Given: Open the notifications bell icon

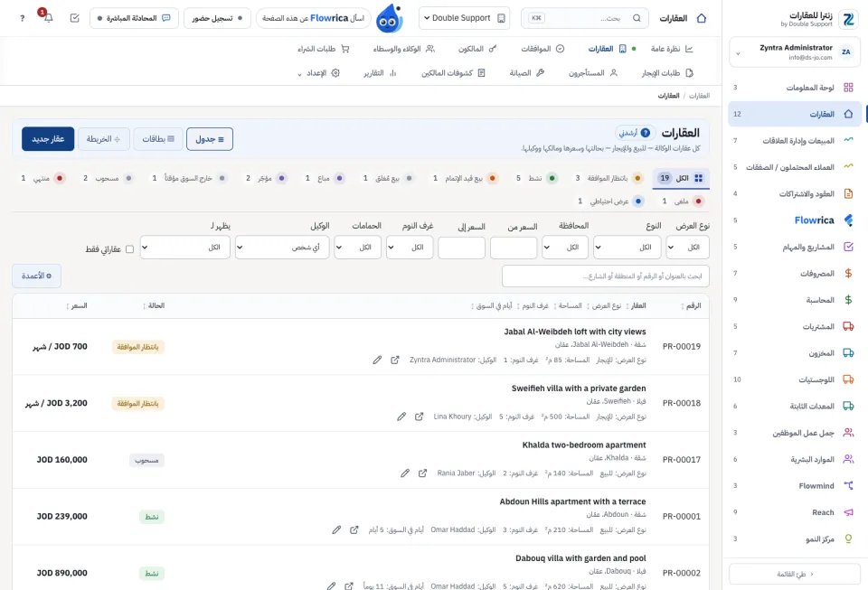Looking at the screenshot, I should coord(48,18).
